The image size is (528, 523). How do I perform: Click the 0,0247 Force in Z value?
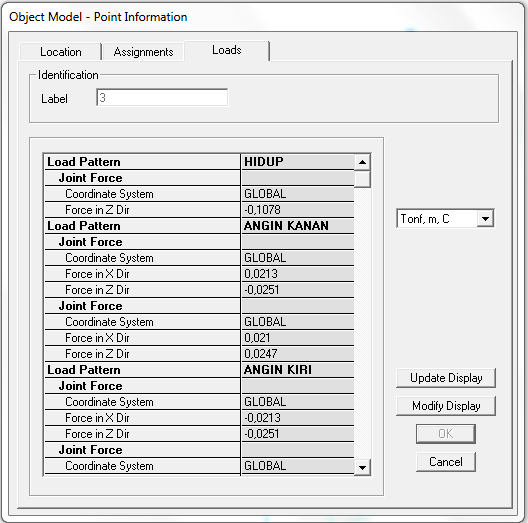tap(298, 354)
